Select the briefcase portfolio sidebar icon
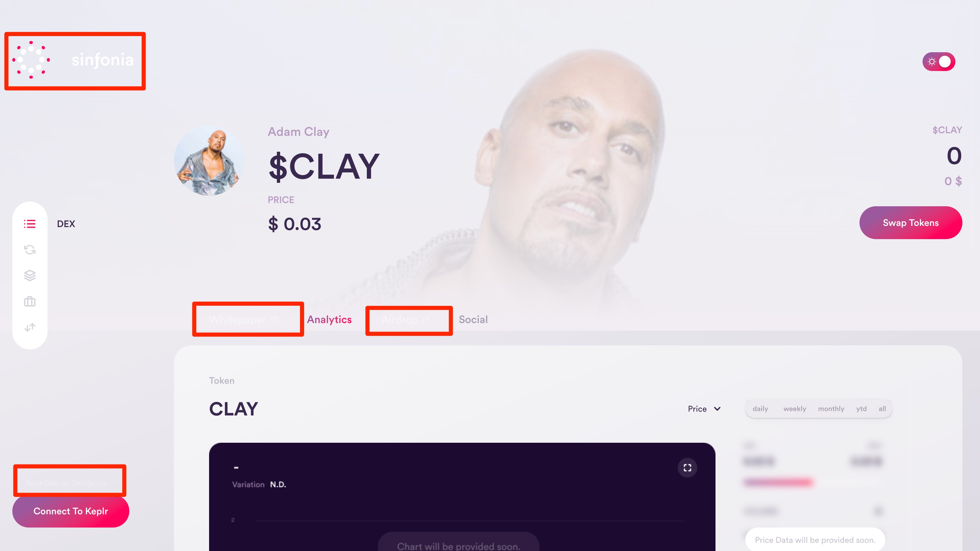The image size is (980, 551). (30, 301)
